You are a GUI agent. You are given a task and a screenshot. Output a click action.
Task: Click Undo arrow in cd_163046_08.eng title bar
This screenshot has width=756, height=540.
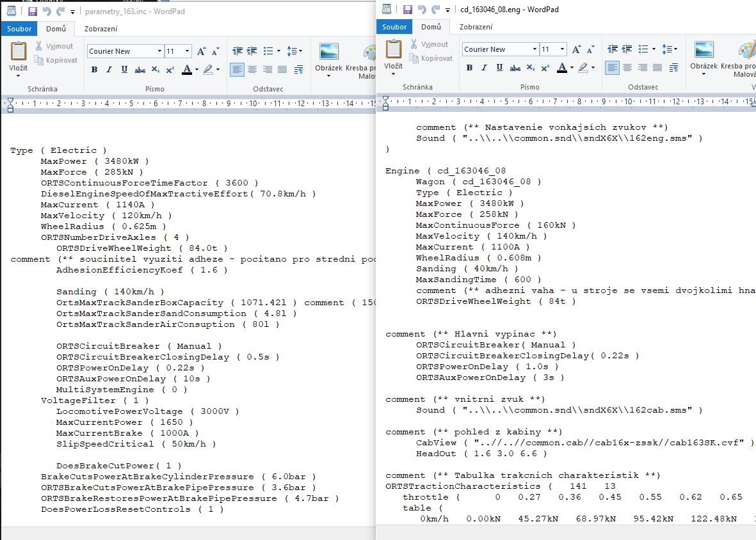click(422, 9)
